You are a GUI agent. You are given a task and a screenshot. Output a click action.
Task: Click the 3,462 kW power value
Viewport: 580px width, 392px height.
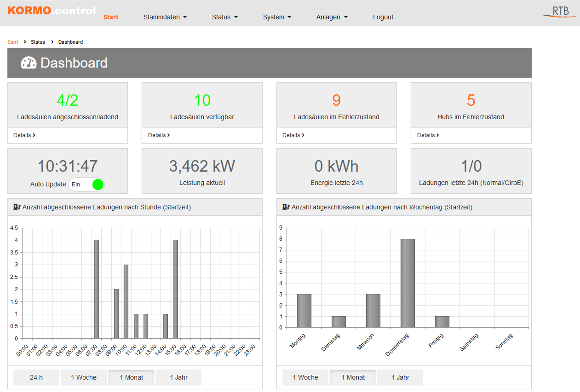202,166
